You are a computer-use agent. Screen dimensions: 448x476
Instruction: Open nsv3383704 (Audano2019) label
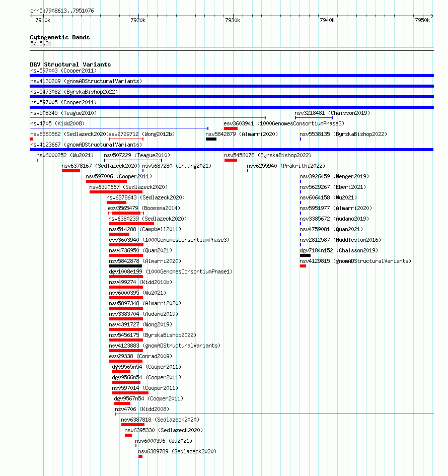pos(143,314)
